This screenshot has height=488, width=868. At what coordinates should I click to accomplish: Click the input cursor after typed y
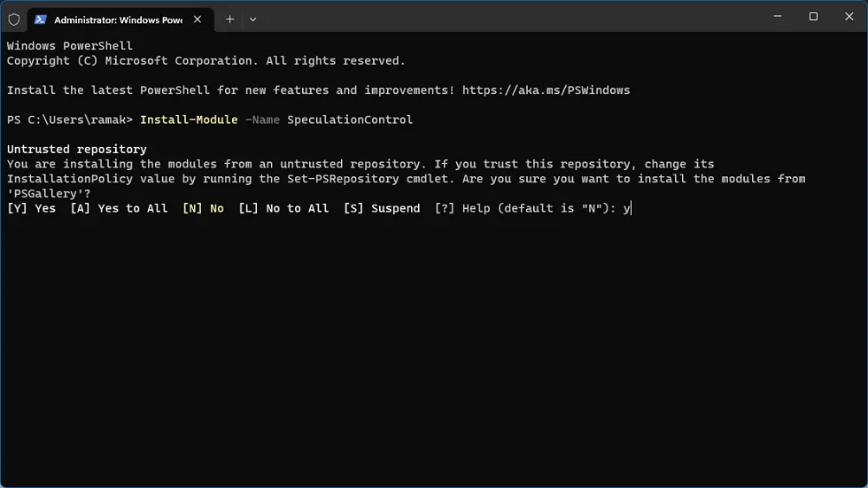tap(631, 208)
